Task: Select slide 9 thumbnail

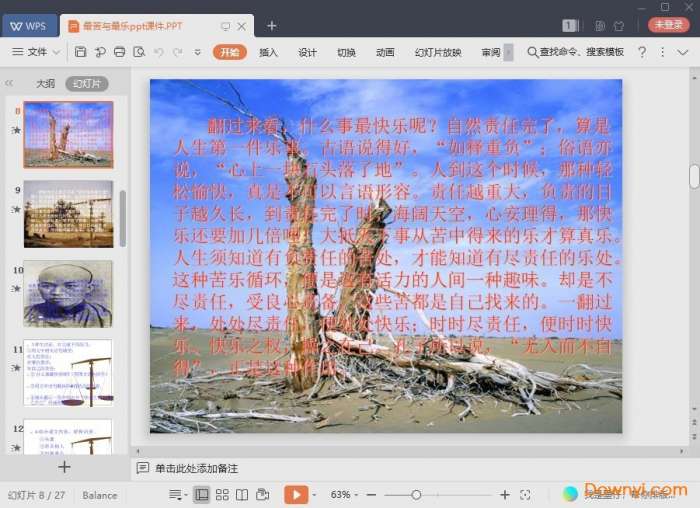Action: click(x=68, y=214)
